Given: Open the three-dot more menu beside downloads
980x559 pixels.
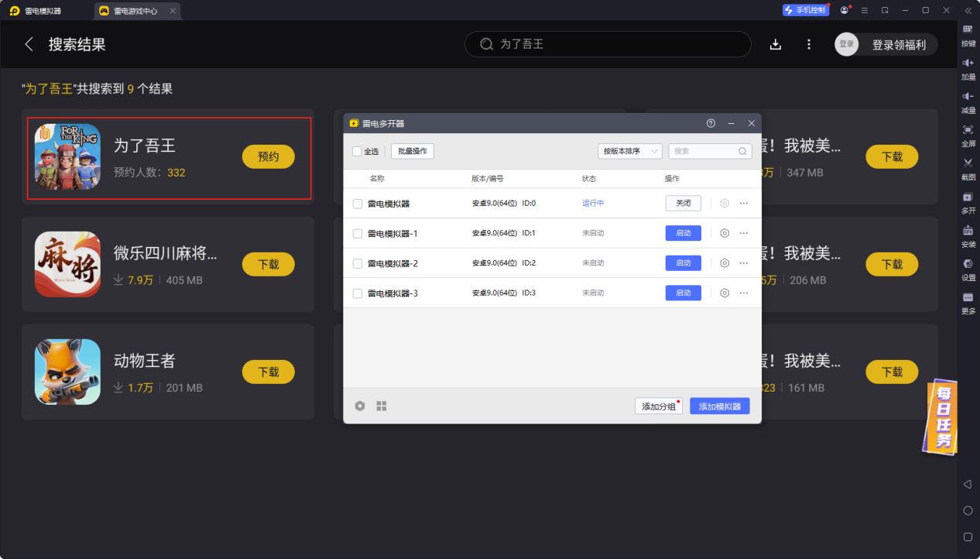Looking at the screenshot, I should click(809, 44).
